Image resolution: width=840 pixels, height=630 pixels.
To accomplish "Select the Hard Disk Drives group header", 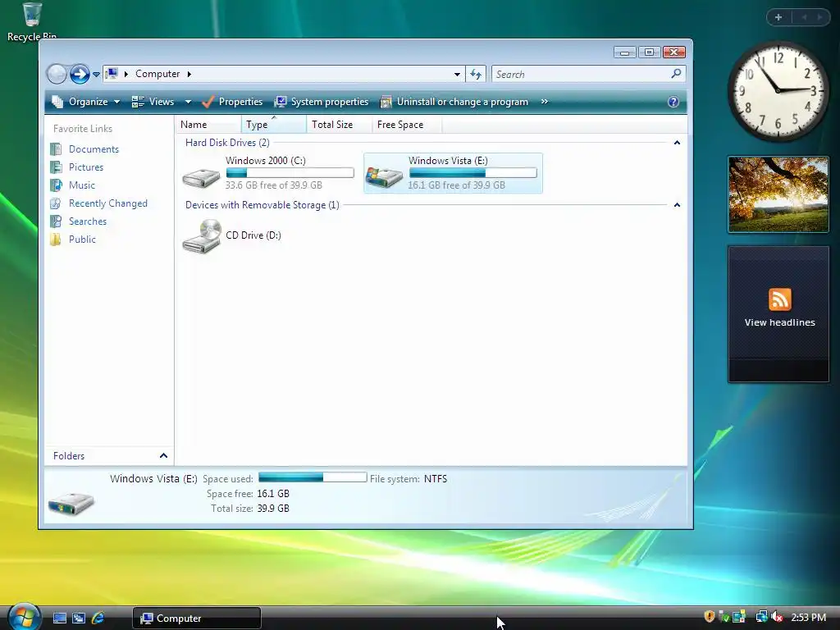I will click(x=227, y=143).
